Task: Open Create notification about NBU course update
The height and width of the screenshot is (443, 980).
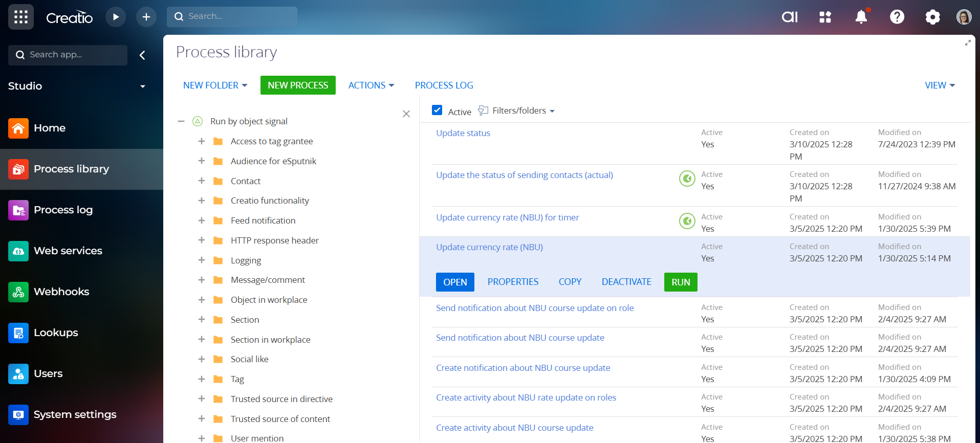Action: coord(523,368)
